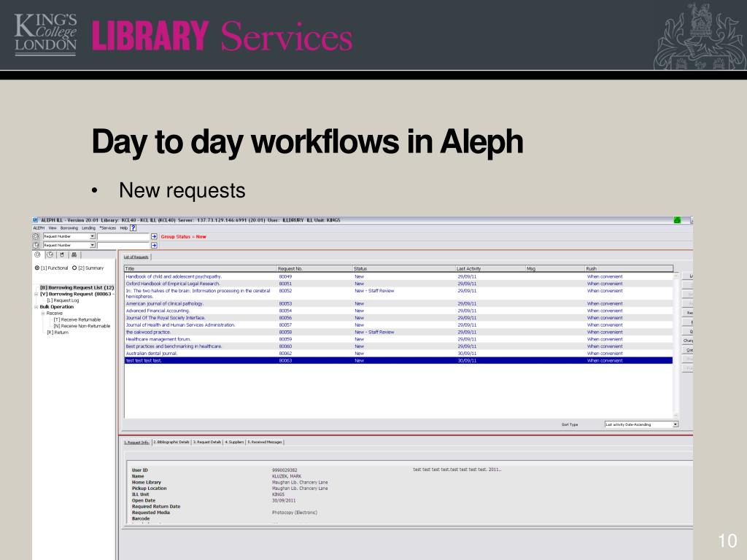
Task: Select row 'Oxford Handbook of Empirical Legal Research'
Action: 399,284
